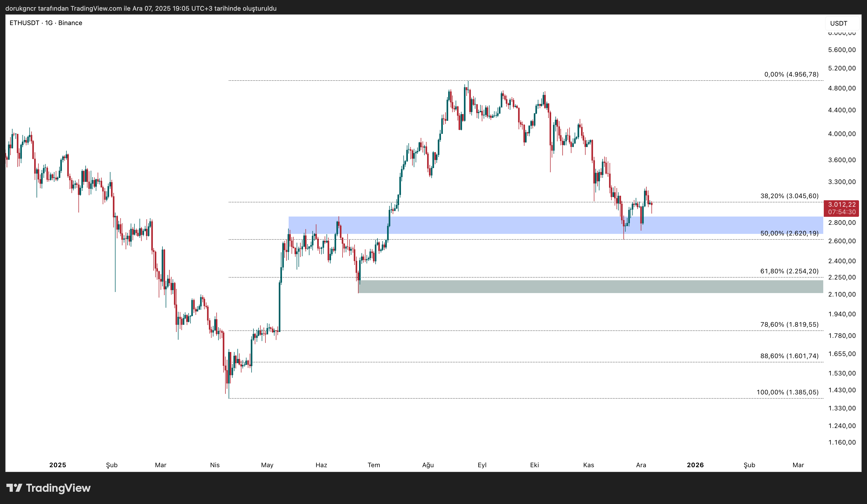The height and width of the screenshot is (504, 867).
Task: Click the grey shaded rectangle zone
Action: 585,287
